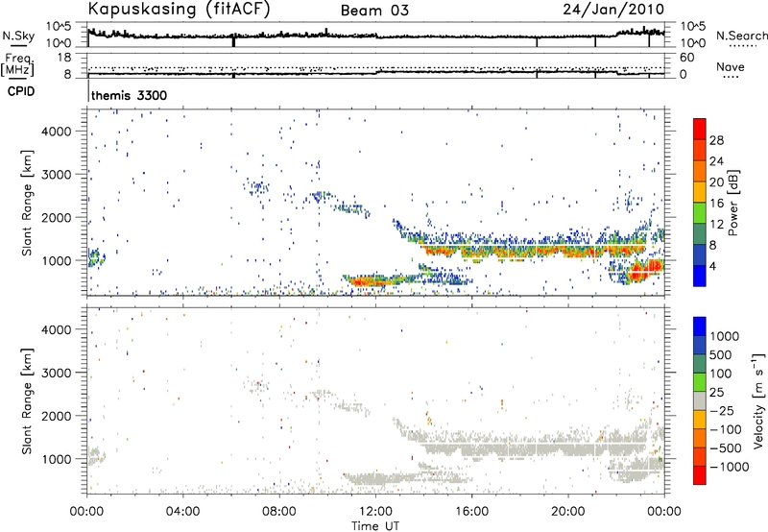Click the "20:00" time axis label
Screen dimensions: 768x532
[x=568, y=511]
